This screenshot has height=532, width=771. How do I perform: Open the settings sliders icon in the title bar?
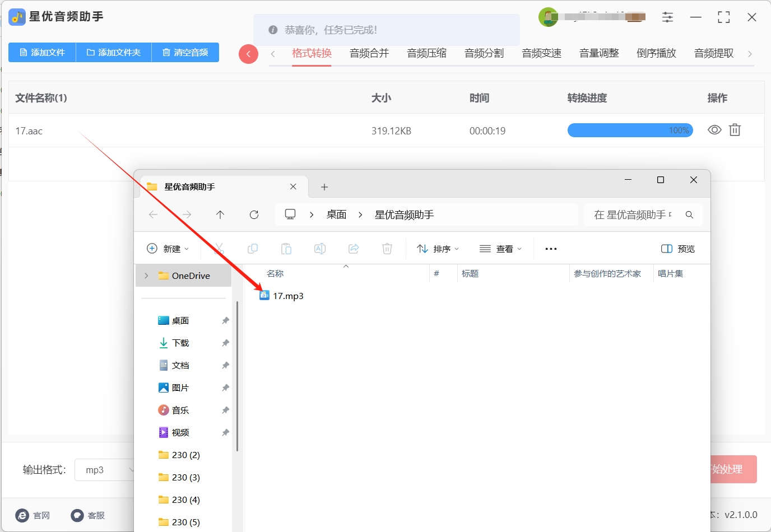[667, 17]
